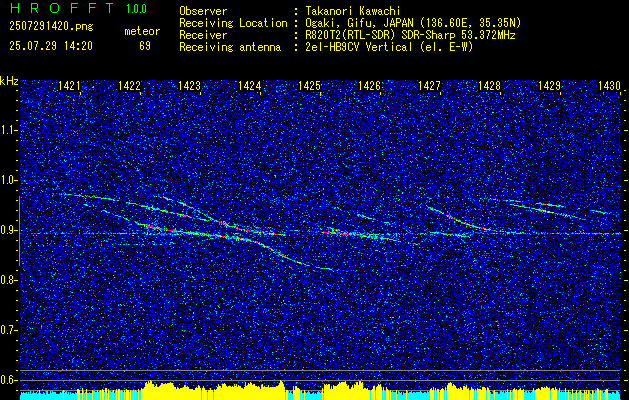
Task: Click the 1428 time marker
Action: (489, 86)
